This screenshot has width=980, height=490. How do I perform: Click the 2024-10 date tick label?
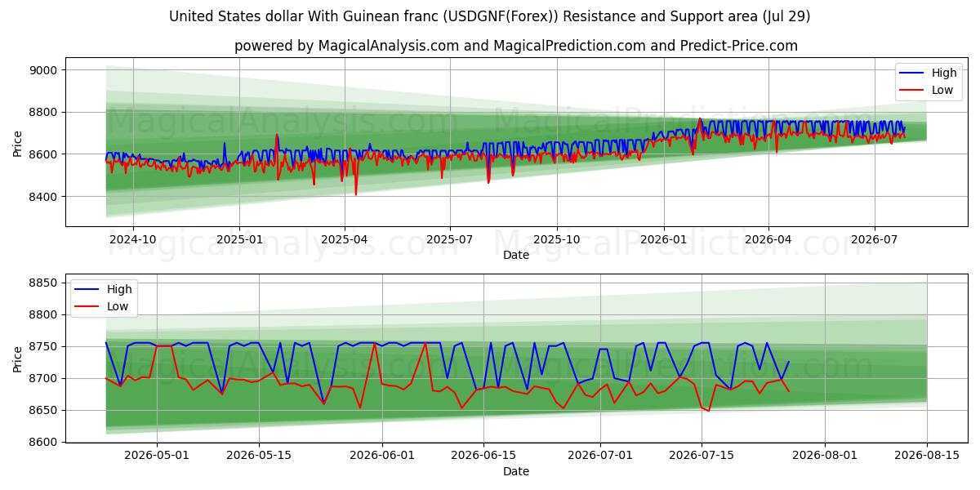tap(132, 239)
